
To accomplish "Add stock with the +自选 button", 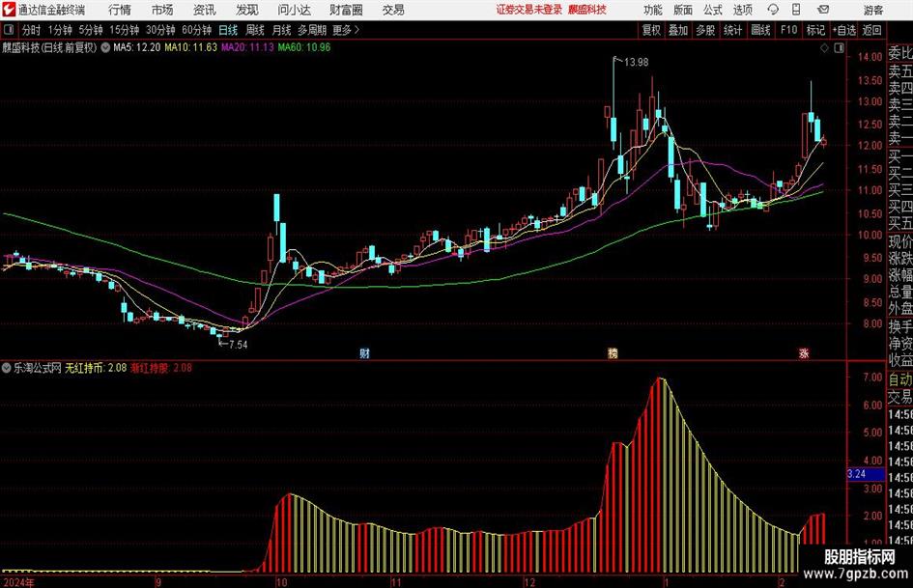I will [x=844, y=30].
